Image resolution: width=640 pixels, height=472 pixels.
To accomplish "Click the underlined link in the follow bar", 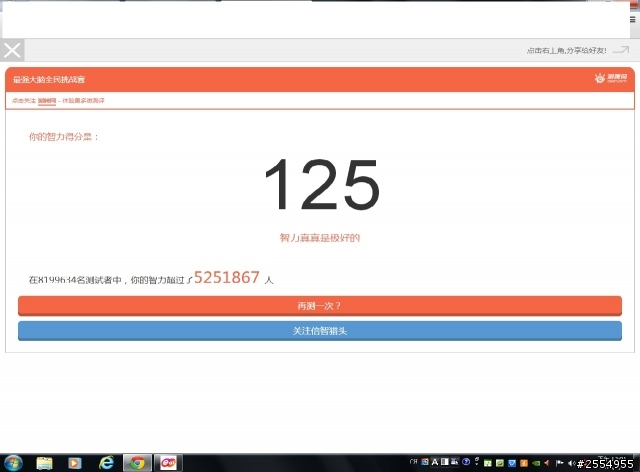I will pos(47,101).
